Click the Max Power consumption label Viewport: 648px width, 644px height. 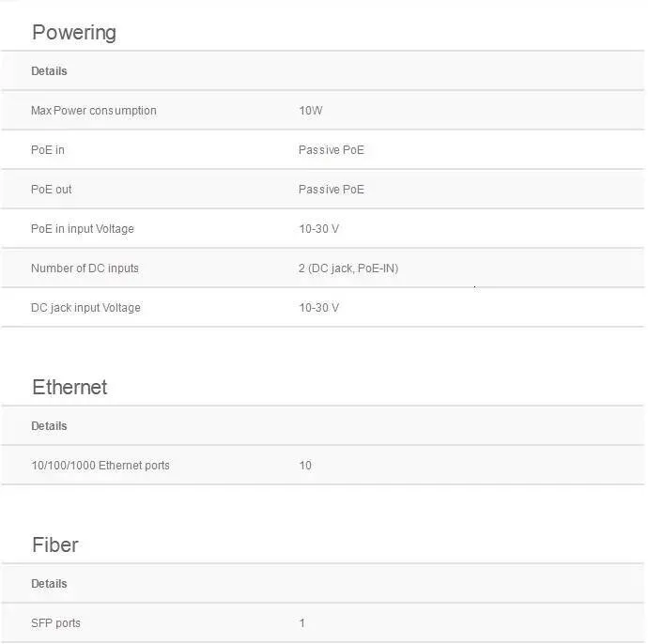(93, 111)
